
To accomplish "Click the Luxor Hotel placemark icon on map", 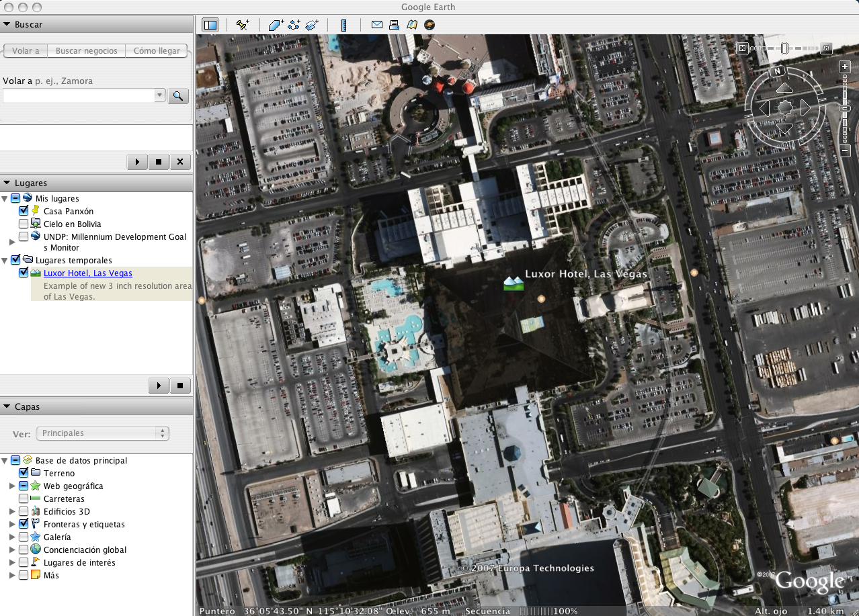I will coord(514,283).
